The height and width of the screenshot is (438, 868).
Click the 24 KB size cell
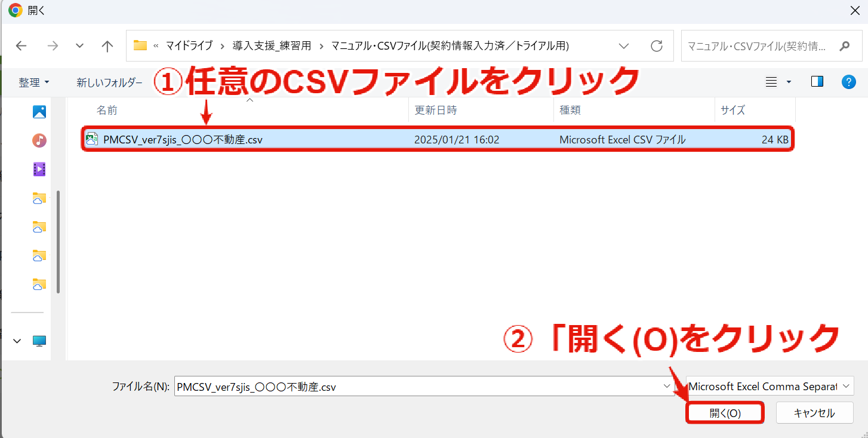tap(775, 140)
